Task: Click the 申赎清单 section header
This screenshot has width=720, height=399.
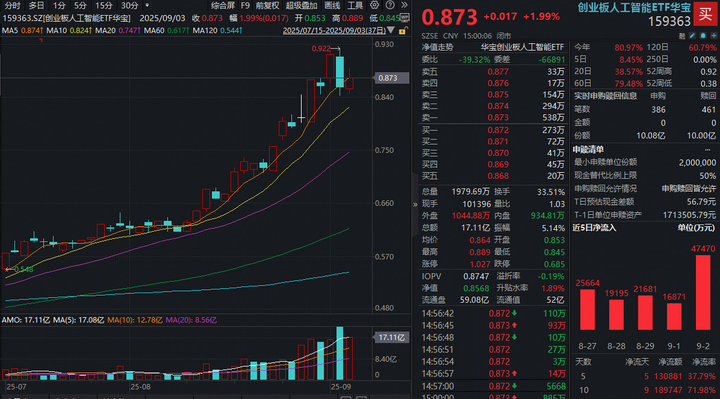Action: click(x=588, y=149)
